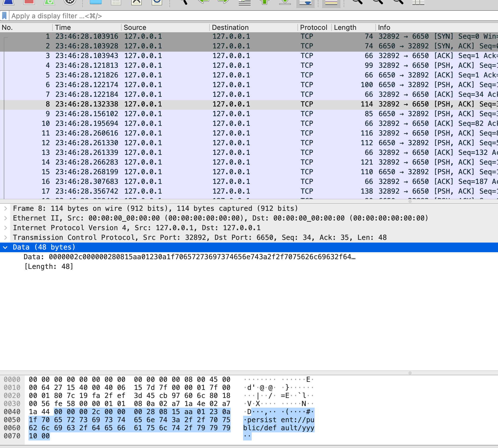Image resolution: width=498 pixels, height=448 pixels.
Task: Jump to first packet with up arrow icon
Action: [265, 2]
